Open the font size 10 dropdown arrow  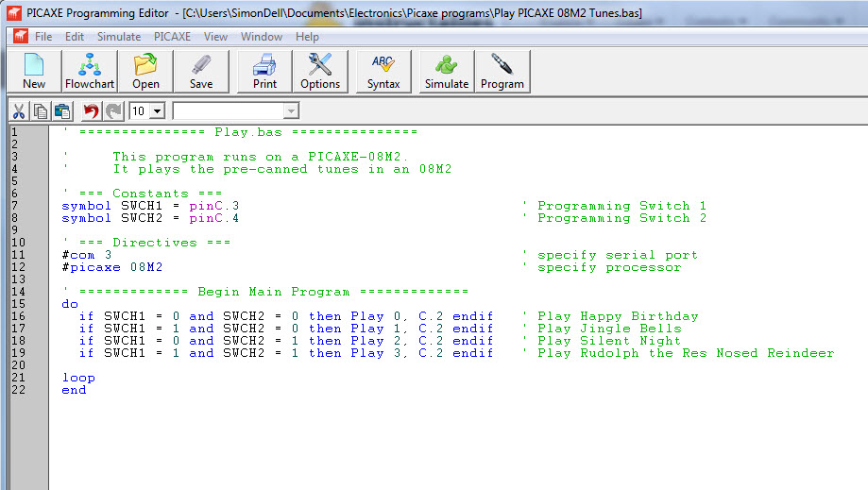point(158,111)
